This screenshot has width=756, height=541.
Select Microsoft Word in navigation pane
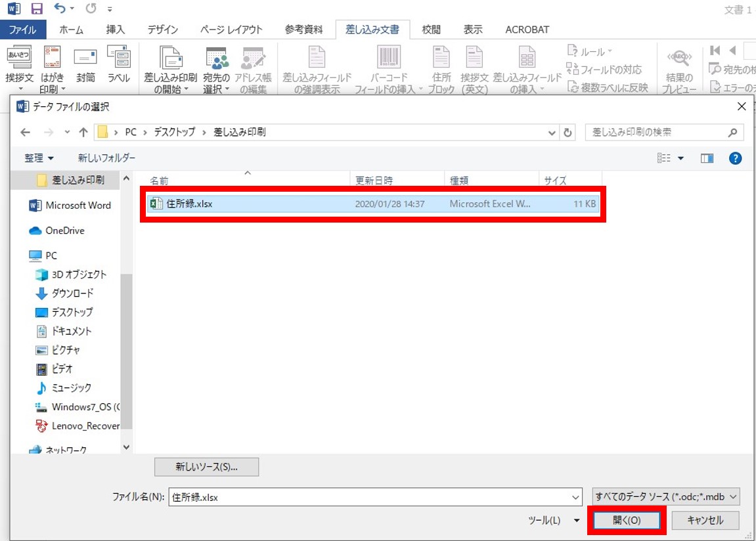(70, 206)
